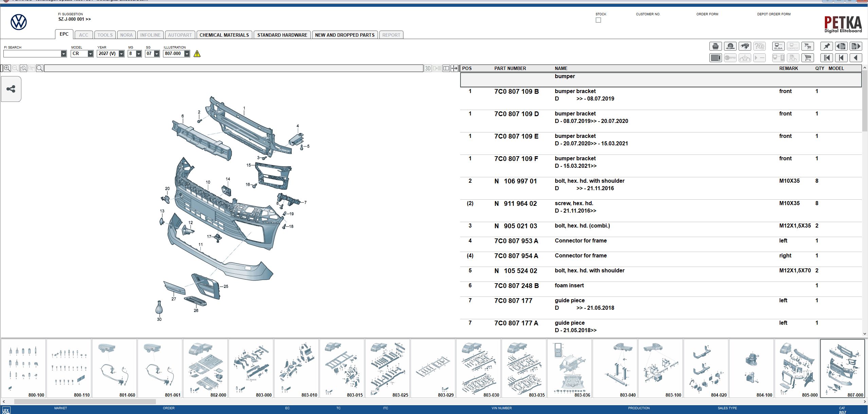Switch to the EPC tab
This screenshot has width=868, height=414.
point(64,34)
